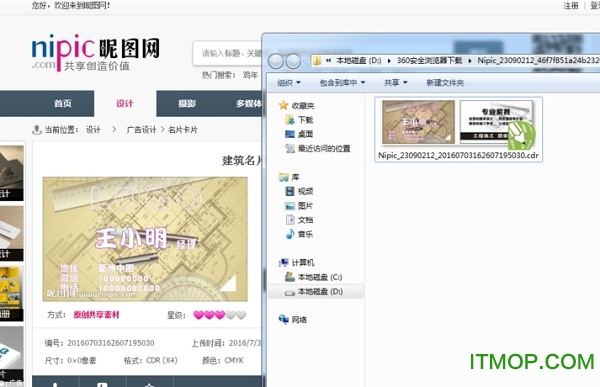Click 广告设计 in the breadcrumb
Screen dimensions: 600x387
[x=141, y=130]
